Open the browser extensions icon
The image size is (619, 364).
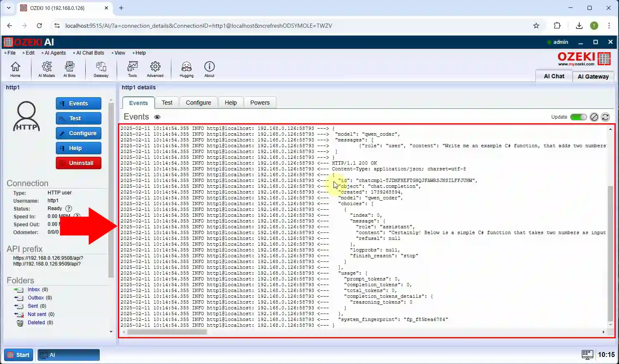[557, 26]
